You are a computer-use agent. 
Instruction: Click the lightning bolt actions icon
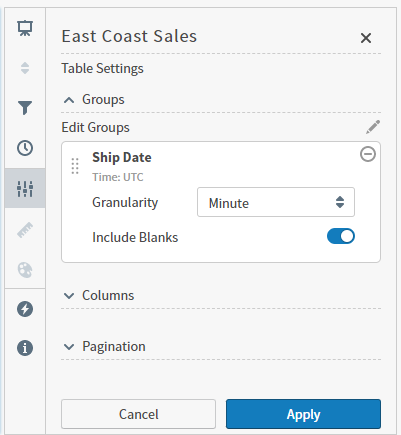click(x=25, y=309)
